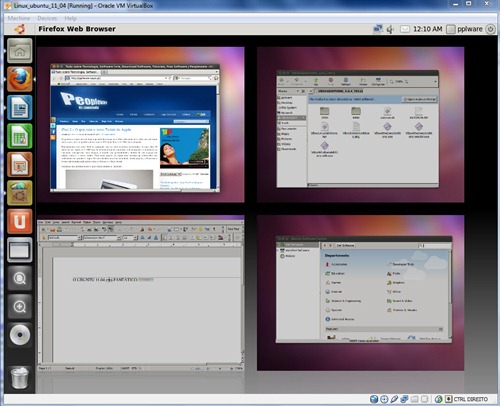
Task: Select the Software Center workspace thumbnail
Action: pos(360,293)
